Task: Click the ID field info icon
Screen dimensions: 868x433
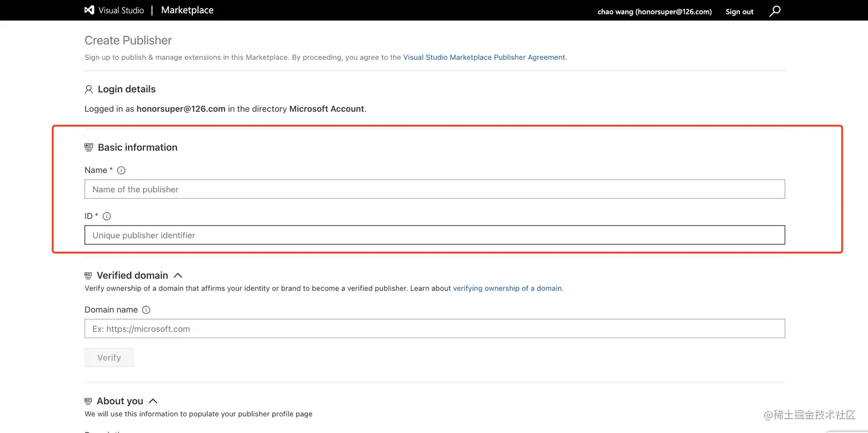Action: tap(106, 216)
